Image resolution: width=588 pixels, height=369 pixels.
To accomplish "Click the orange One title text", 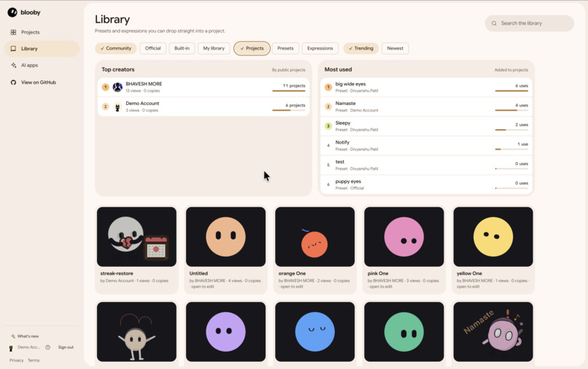I will click(x=292, y=273).
